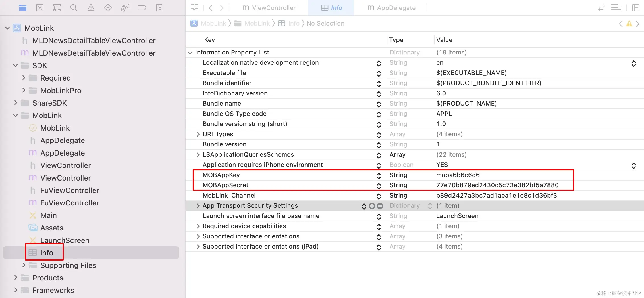This screenshot has width=644, height=298.
Task: Expand the URL types array
Action: click(x=198, y=134)
